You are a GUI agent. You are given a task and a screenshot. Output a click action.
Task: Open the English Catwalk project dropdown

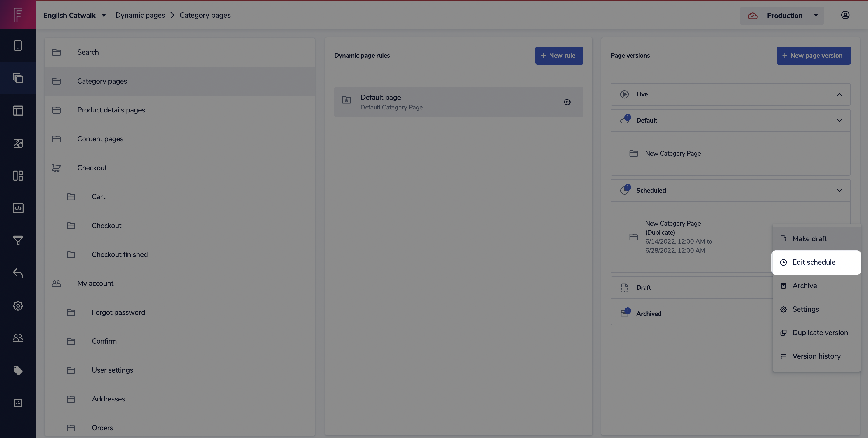pyautogui.click(x=74, y=15)
